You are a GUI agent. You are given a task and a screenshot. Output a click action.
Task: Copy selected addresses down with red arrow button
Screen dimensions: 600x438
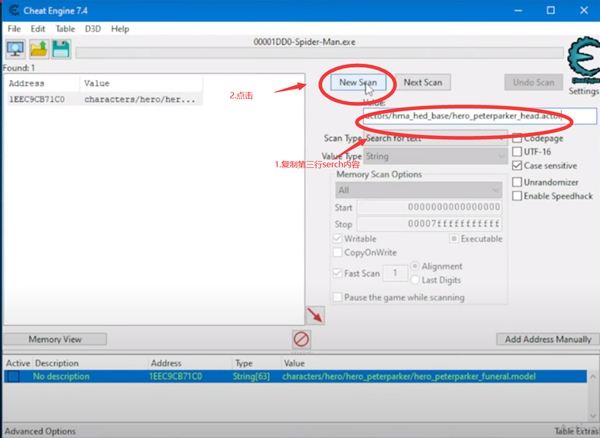pyautogui.click(x=315, y=315)
